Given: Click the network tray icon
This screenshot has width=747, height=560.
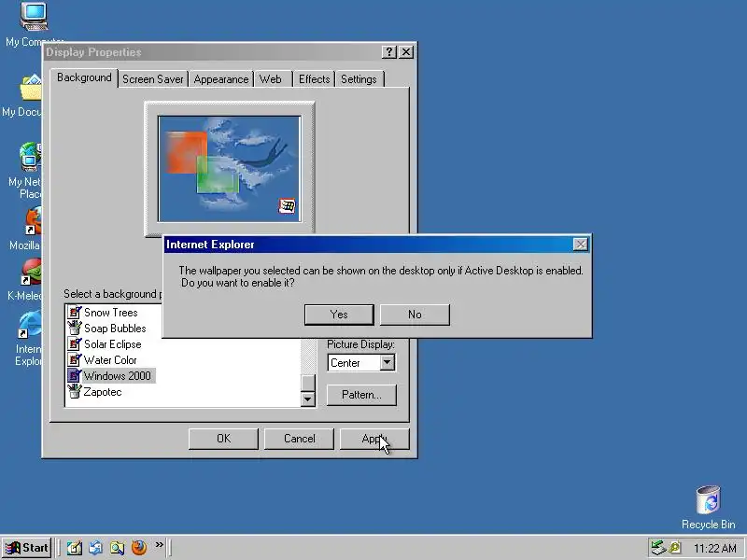Looking at the screenshot, I should [658, 548].
